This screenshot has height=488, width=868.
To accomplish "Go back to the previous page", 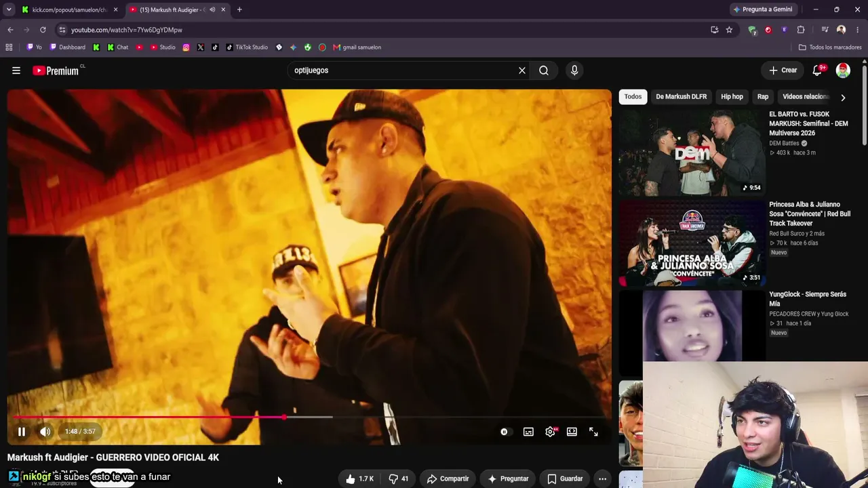I will tap(10, 30).
